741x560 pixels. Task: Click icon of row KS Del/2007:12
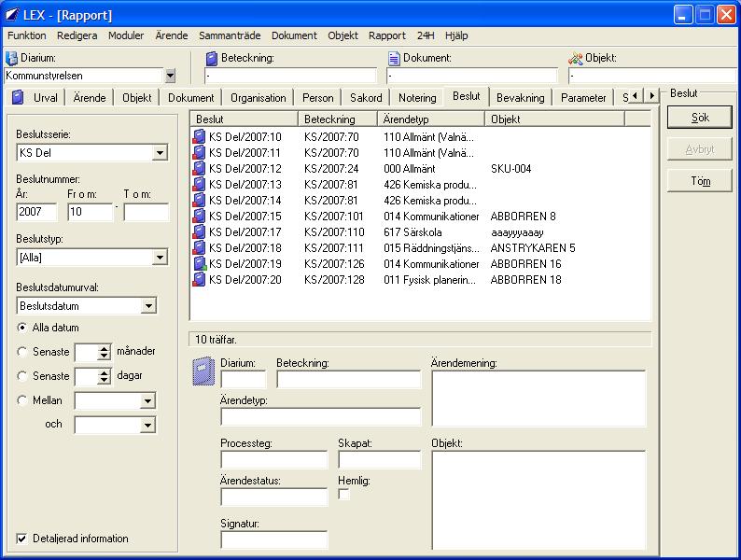pyautogui.click(x=199, y=168)
